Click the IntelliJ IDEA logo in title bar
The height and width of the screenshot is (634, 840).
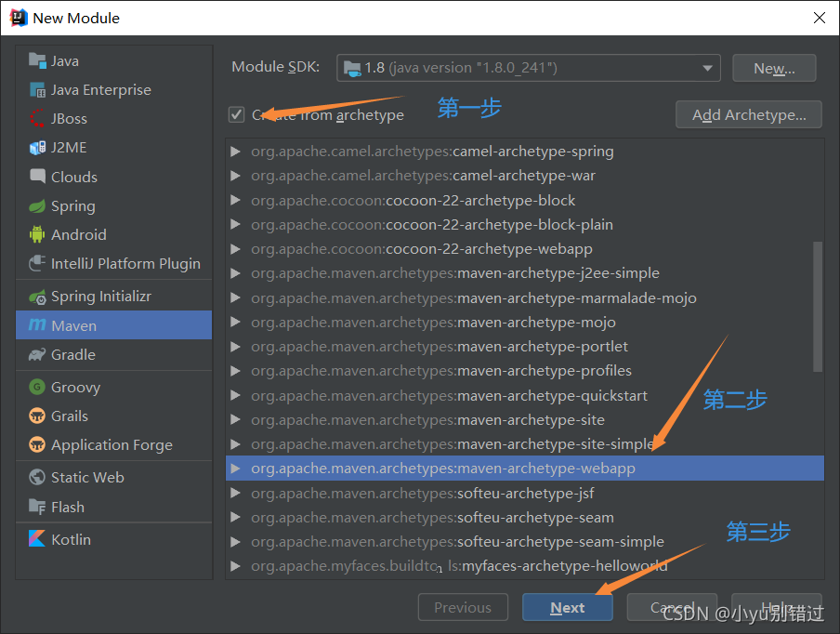(19, 18)
